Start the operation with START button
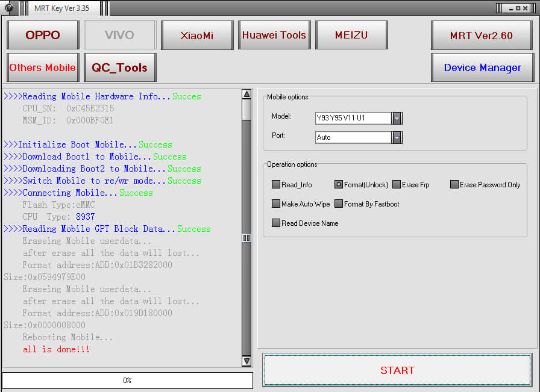 coord(397,370)
